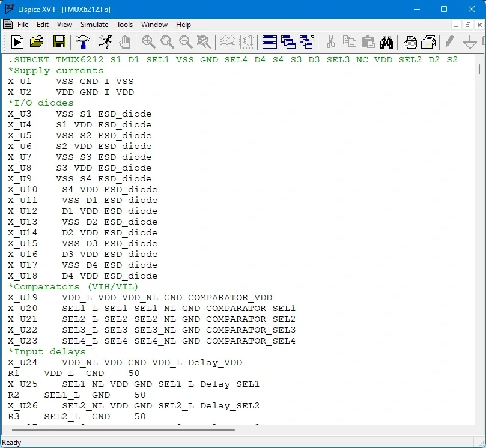This screenshot has height=448, width=486.
Task: Click COMPARATOR_SEL4 text
Action: [251, 341]
